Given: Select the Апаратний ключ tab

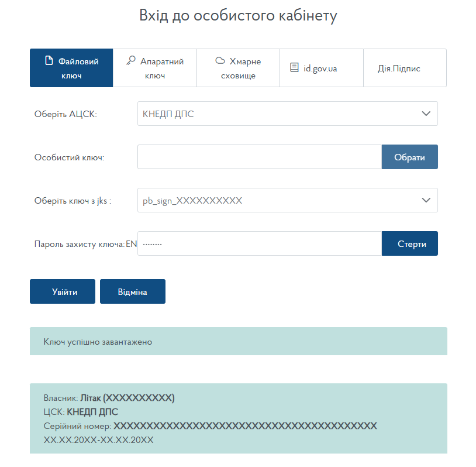Looking at the screenshot, I should tap(155, 68).
